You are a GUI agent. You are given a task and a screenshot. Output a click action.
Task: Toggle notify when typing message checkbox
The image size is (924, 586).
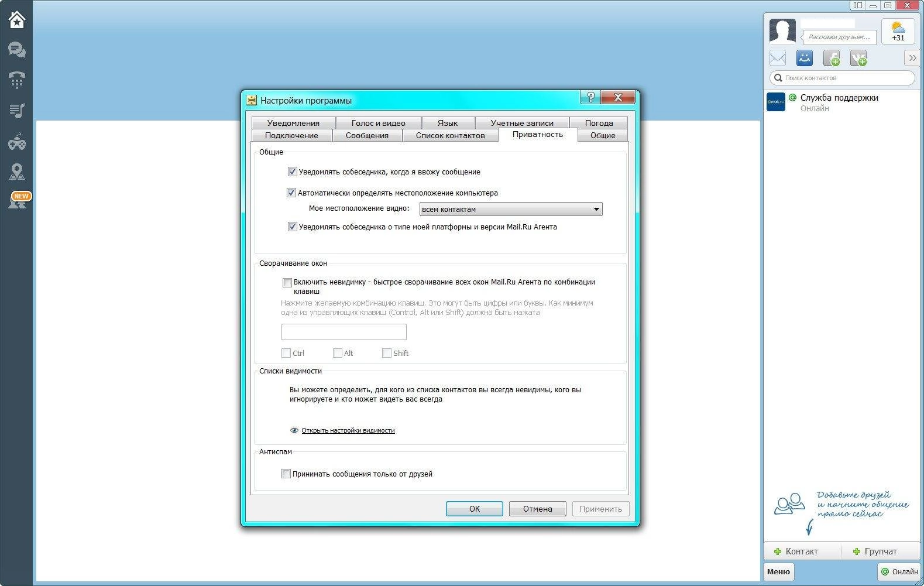coord(292,172)
